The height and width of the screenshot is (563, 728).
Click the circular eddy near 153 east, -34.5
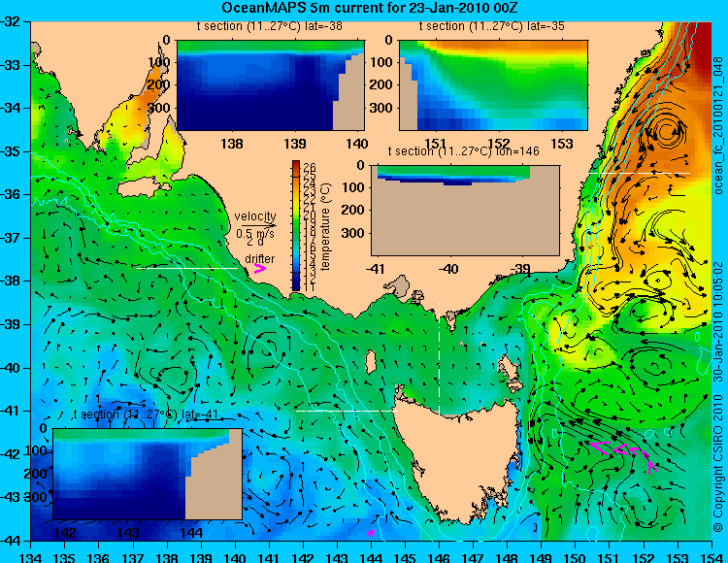(667, 131)
